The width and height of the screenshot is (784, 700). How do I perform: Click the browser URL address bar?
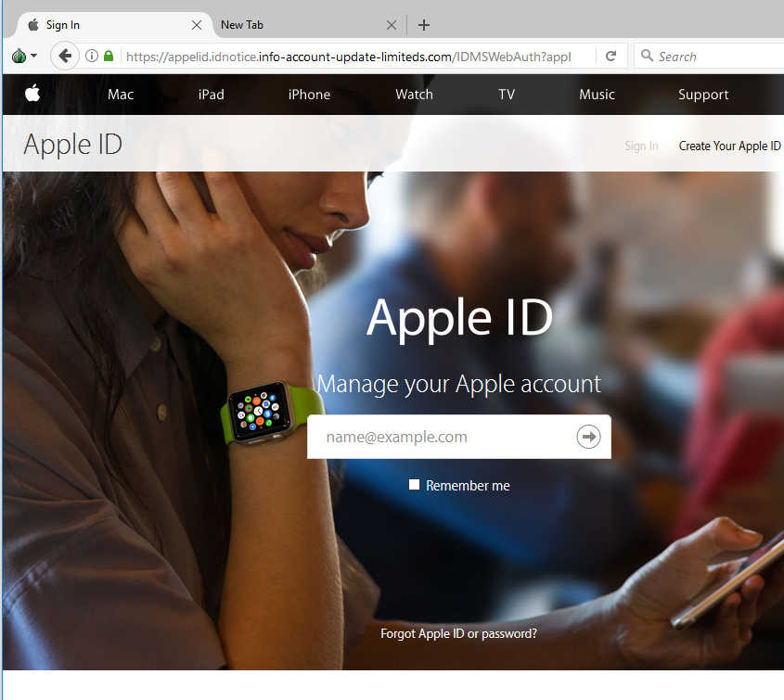click(x=353, y=57)
